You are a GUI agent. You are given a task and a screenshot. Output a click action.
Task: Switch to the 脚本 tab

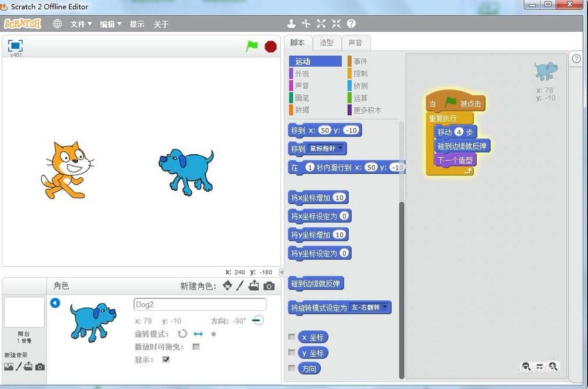click(x=298, y=43)
